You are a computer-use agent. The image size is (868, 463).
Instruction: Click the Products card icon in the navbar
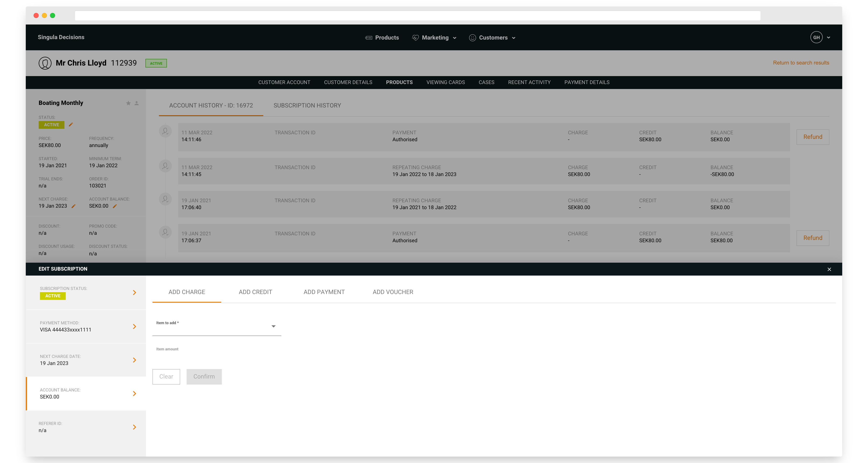[369, 38]
